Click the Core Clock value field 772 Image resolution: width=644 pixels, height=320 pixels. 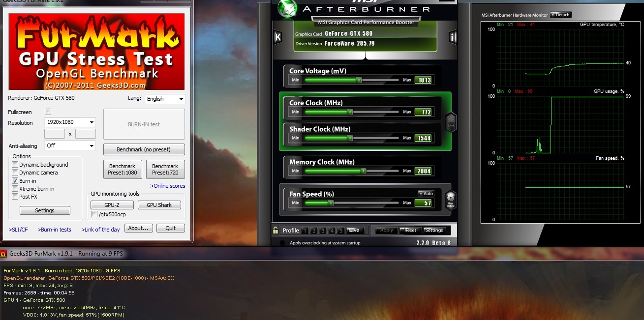[x=423, y=112]
